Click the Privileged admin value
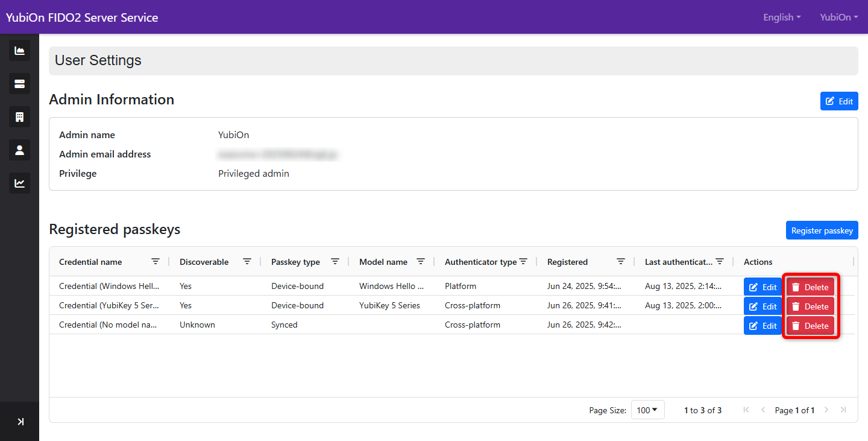This screenshot has height=441, width=868. point(254,174)
